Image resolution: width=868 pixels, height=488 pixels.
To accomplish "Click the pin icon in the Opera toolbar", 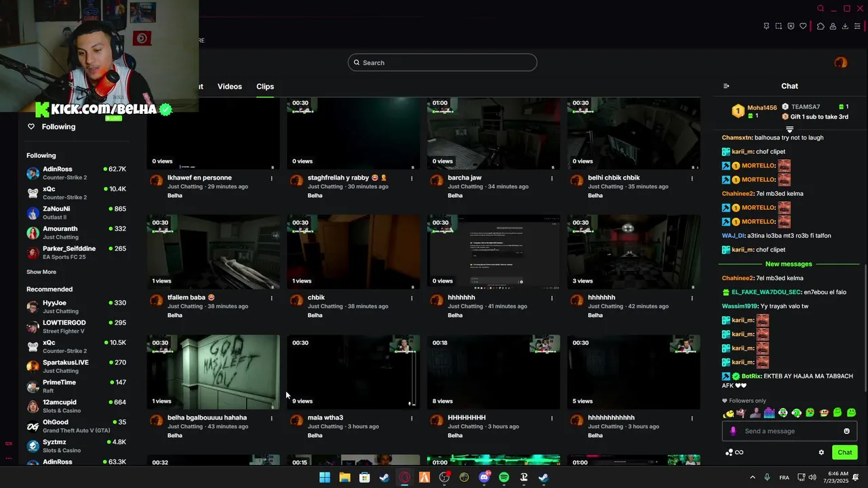I will point(766,26).
